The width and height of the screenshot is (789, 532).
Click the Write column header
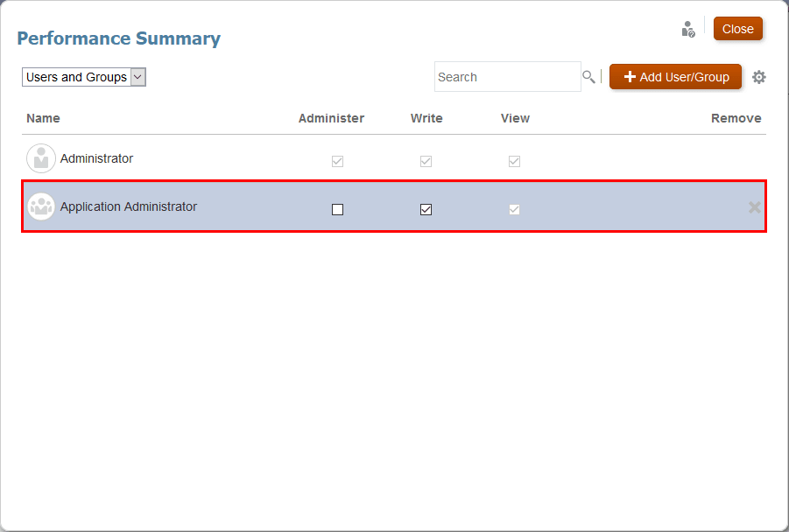coord(426,118)
